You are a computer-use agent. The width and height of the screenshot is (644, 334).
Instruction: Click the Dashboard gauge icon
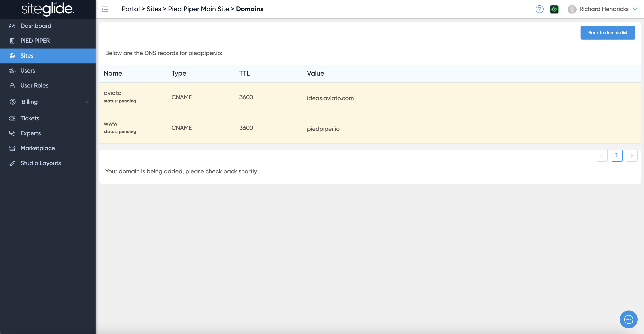coord(12,26)
